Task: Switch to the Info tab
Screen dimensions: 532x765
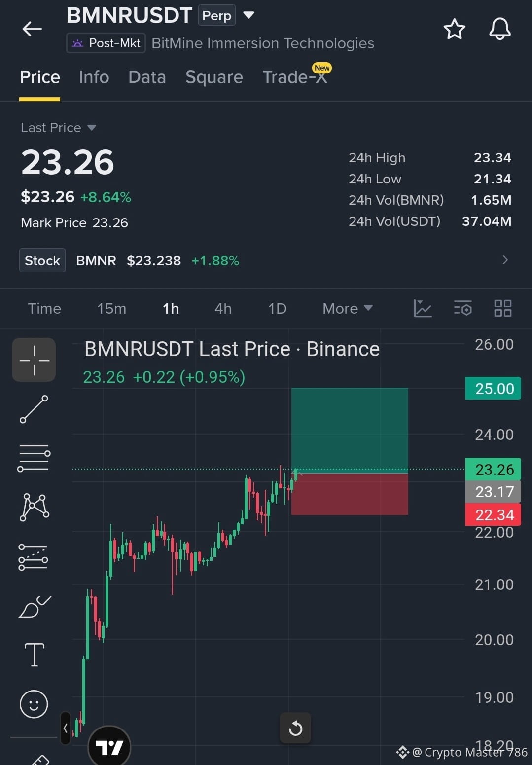Action: click(94, 77)
